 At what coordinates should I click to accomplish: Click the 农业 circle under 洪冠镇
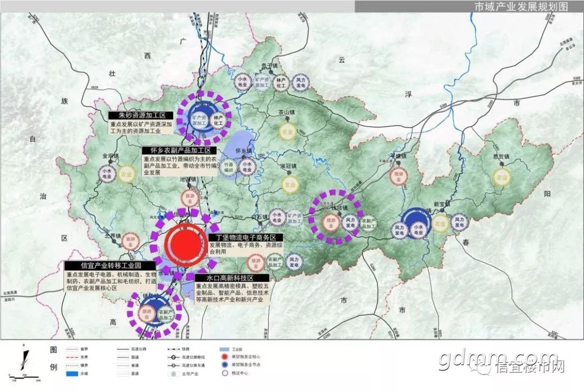tap(290, 185)
